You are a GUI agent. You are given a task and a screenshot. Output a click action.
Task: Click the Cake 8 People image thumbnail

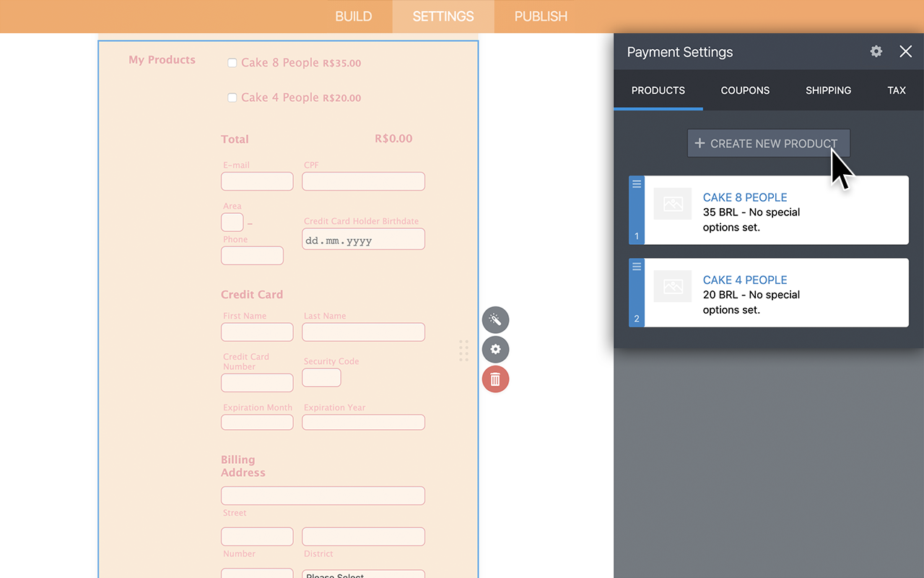pyautogui.click(x=672, y=204)
